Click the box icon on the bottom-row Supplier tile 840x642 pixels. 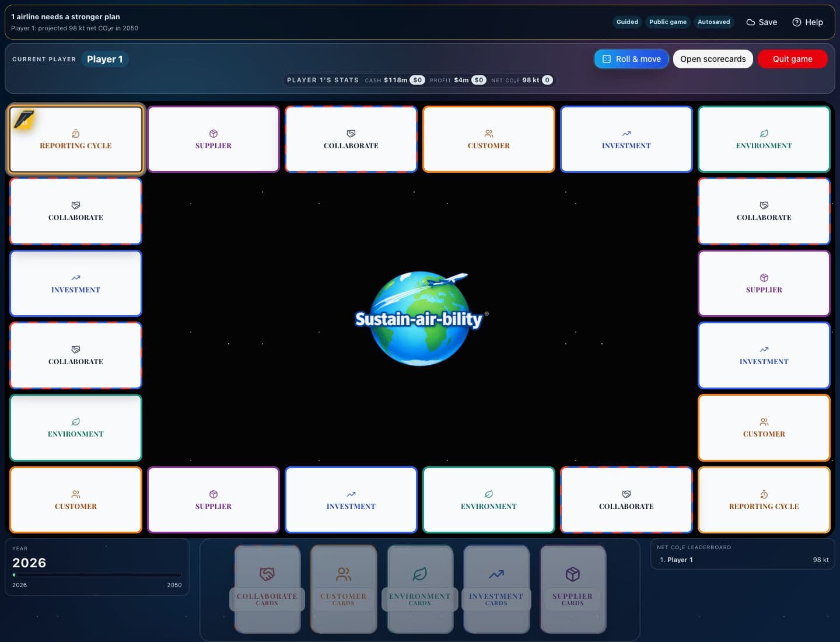click(213, 494)
